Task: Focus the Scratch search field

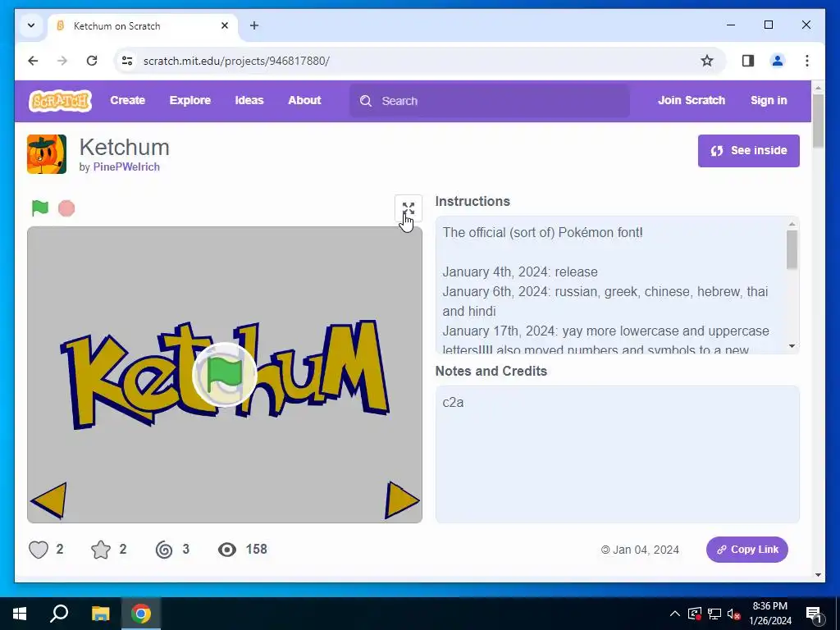Action: 490,101
